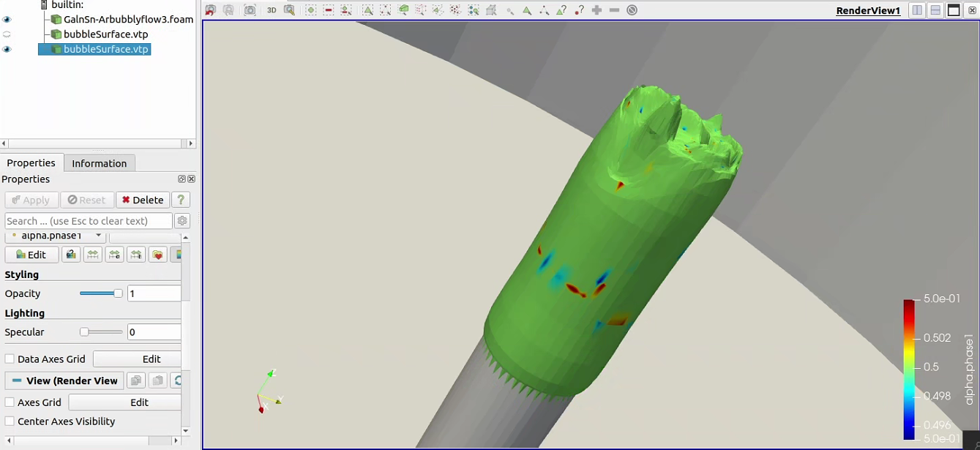This screenshot has width=980, height=450.
Task: Click the Rescale to Data Range icon
Action: [x=92, y=255]
